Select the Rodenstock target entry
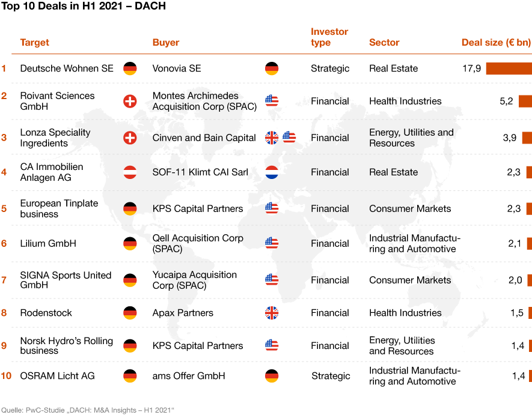Viewport: 532px width, 415px height. (46, 313)
